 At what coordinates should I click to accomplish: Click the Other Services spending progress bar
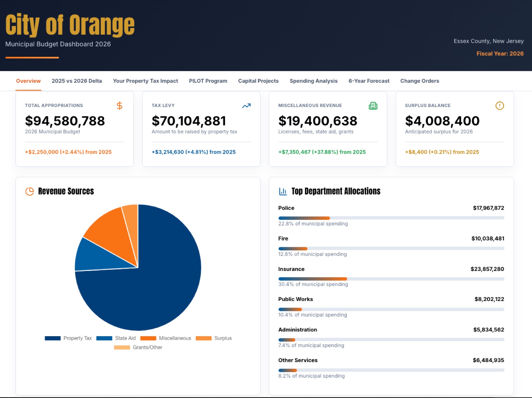pos(391,370)
